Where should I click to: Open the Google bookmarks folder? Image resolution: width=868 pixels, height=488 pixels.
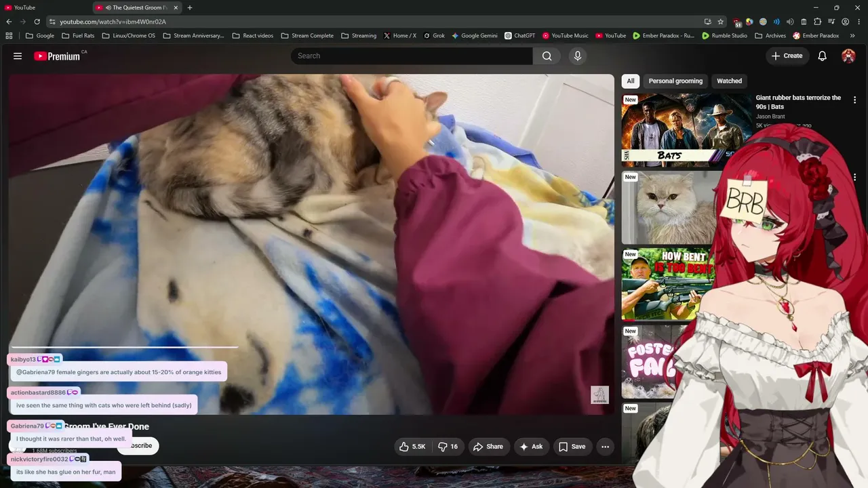(40, 36)
